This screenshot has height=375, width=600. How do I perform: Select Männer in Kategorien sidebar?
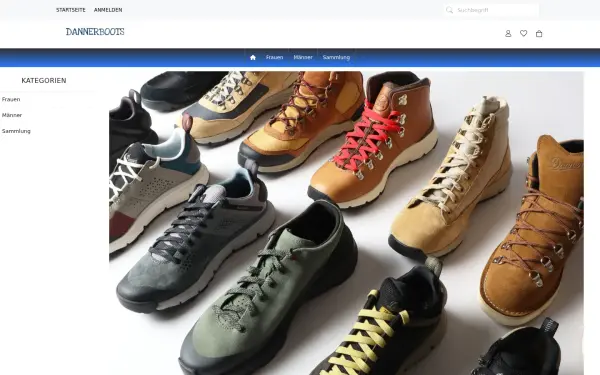(x=12, y=115)
